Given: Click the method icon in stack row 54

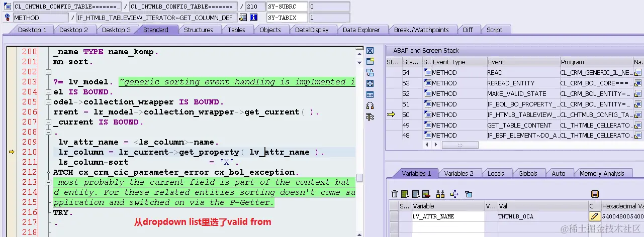Looking at the screenshot, I should (x=427, y=72).
